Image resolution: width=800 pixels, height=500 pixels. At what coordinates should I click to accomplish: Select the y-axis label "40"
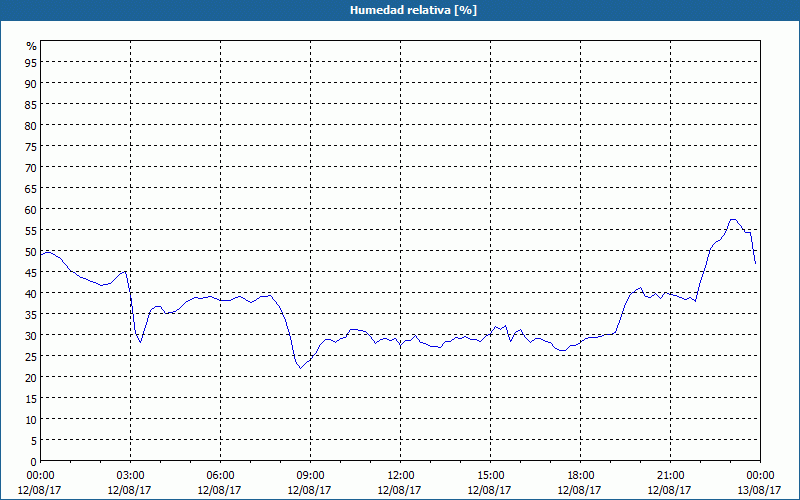tap(31, 293)
